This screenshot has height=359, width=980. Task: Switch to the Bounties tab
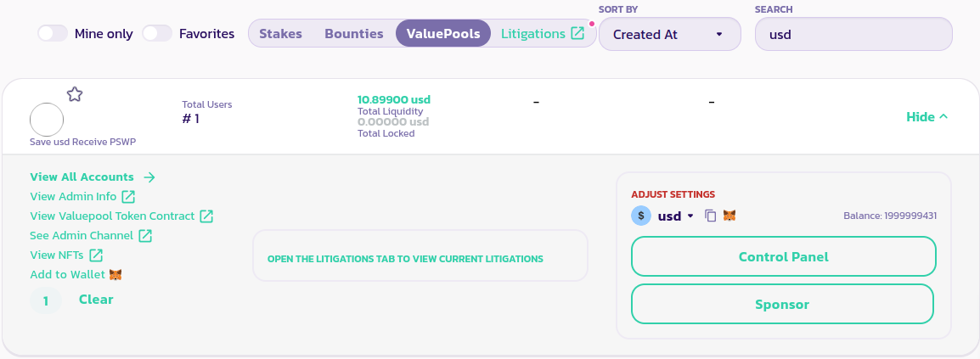coord(354,34)
